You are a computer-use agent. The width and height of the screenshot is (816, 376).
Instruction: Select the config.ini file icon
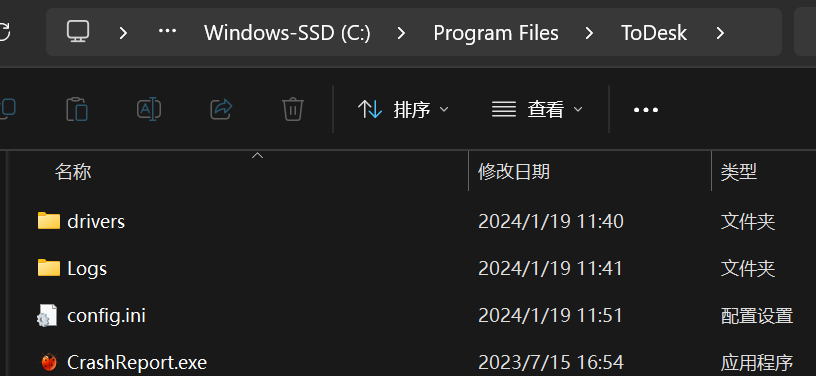point(47,315)
